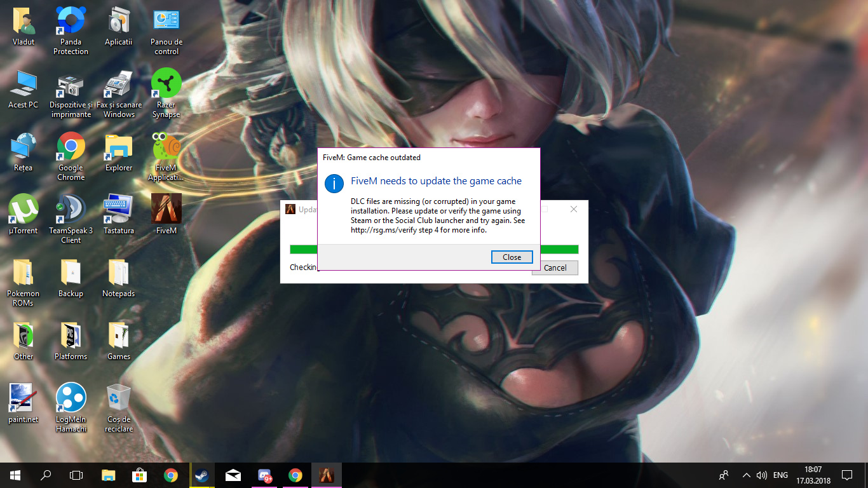Switch ENG input language indicator
The height and width of the screenshot is (488, 868).
click(780, 475)
